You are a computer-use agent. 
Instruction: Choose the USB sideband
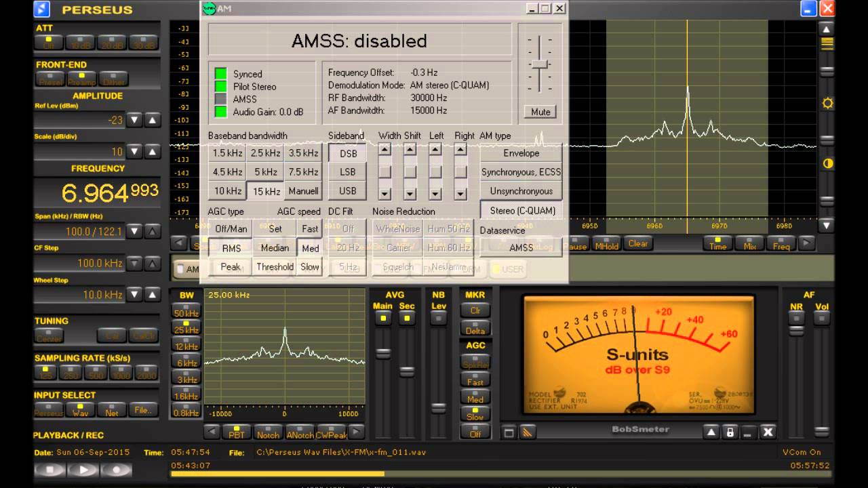[x=347, y=191]
